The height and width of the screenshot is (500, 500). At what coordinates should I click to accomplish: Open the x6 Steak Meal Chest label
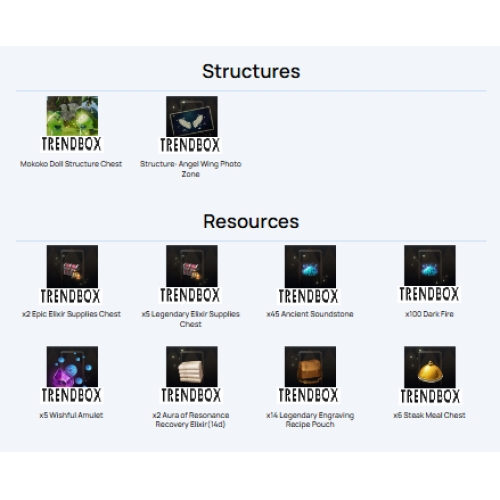coord(429,415)
